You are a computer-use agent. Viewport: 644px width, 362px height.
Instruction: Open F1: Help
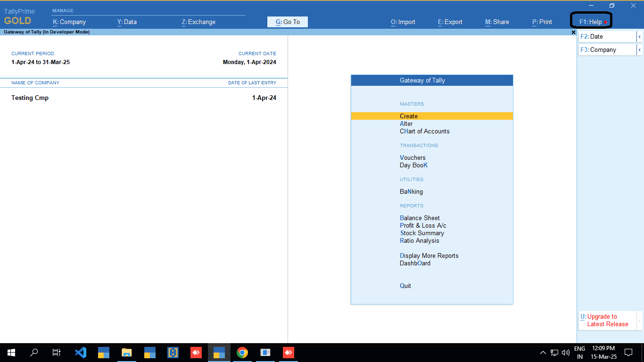click(x=591, y=22)
